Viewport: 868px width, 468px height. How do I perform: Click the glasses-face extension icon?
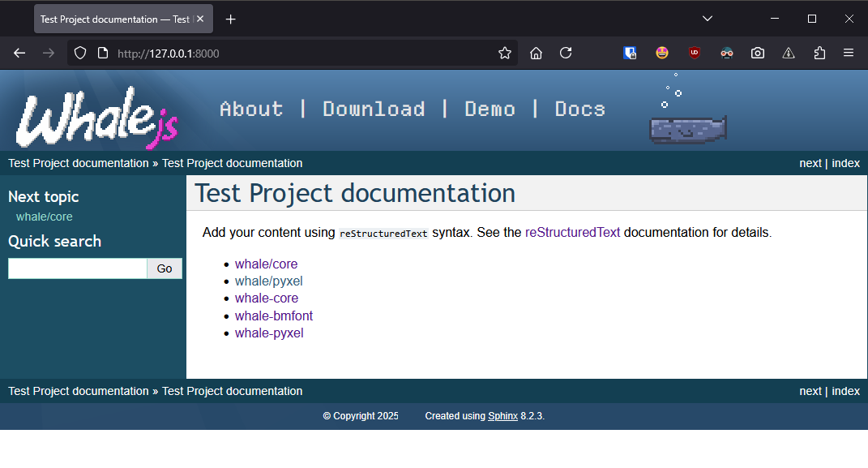pos(727,54)
